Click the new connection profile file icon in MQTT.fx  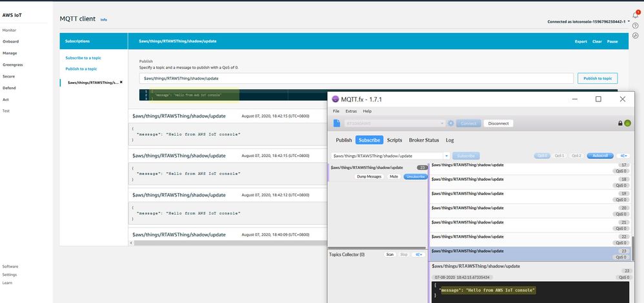(x=336, y=123)
